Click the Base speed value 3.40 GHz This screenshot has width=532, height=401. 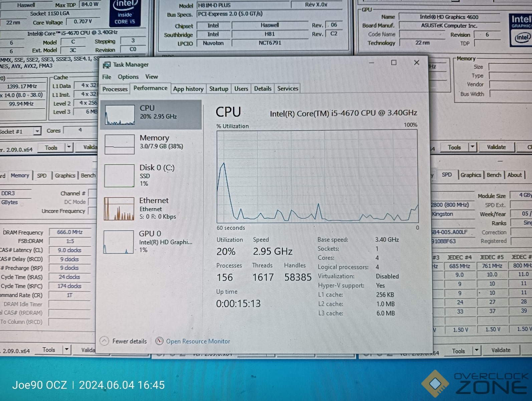tap(387, 240)
